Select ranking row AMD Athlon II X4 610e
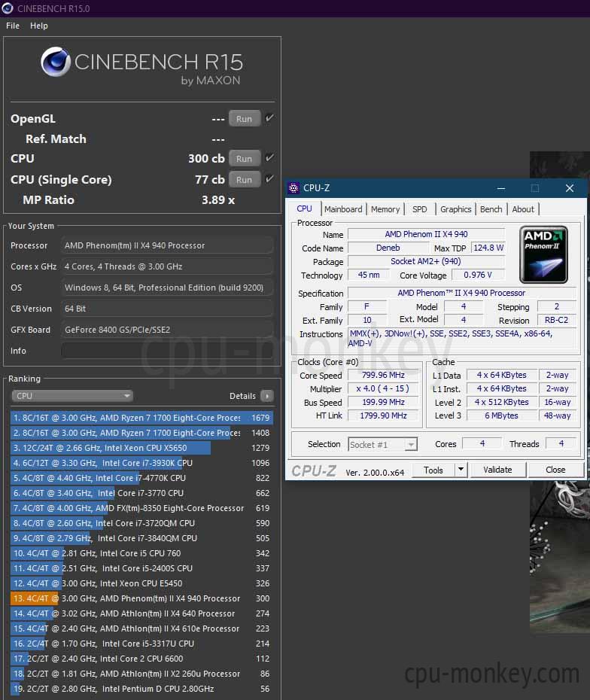 pos(141,628)
